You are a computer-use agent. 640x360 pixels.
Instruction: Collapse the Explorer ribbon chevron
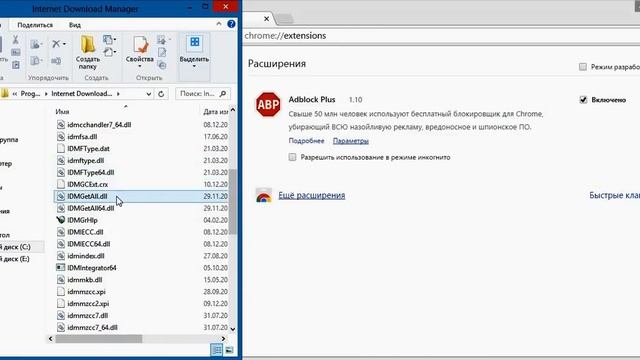click(x=219, y=24)
